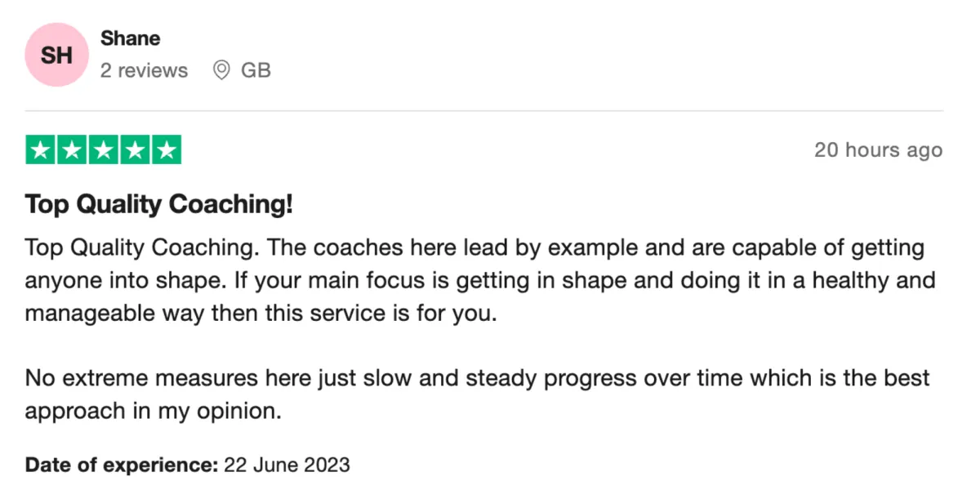Click the second green rating star
Image resolution: width=980 pixels, height=490 pixels.
coord(73,150)
